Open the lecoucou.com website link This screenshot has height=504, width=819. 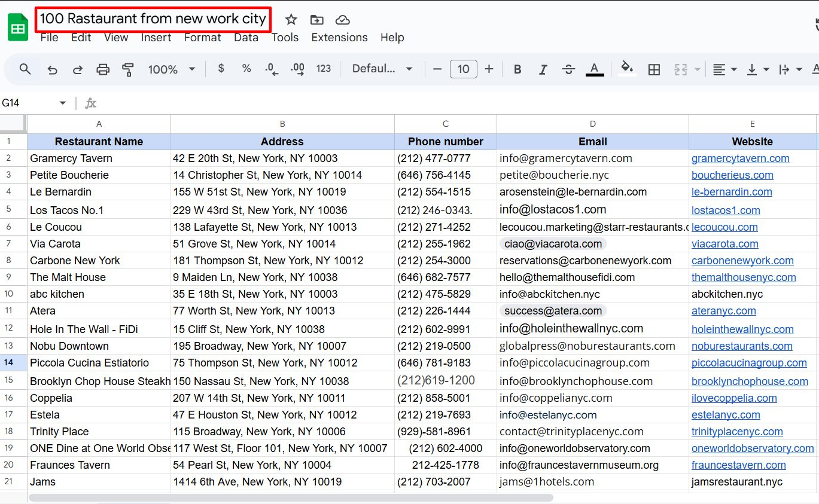[x=724, y=227]
